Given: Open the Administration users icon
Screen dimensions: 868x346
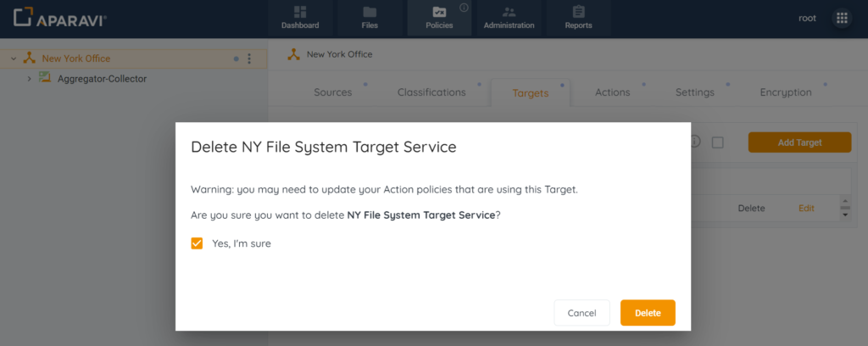Looking at the screenshot, I should pyautogui.click(x=509, y=13).
